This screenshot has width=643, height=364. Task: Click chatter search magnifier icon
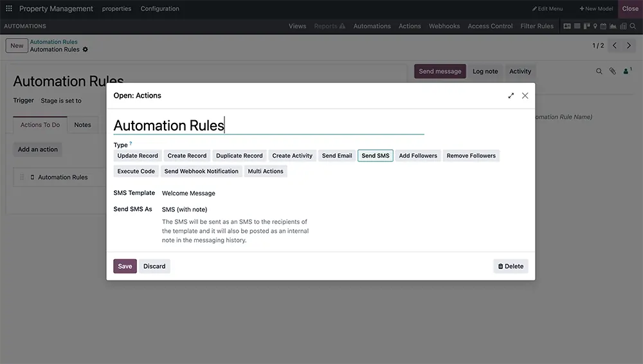point(599,71)
